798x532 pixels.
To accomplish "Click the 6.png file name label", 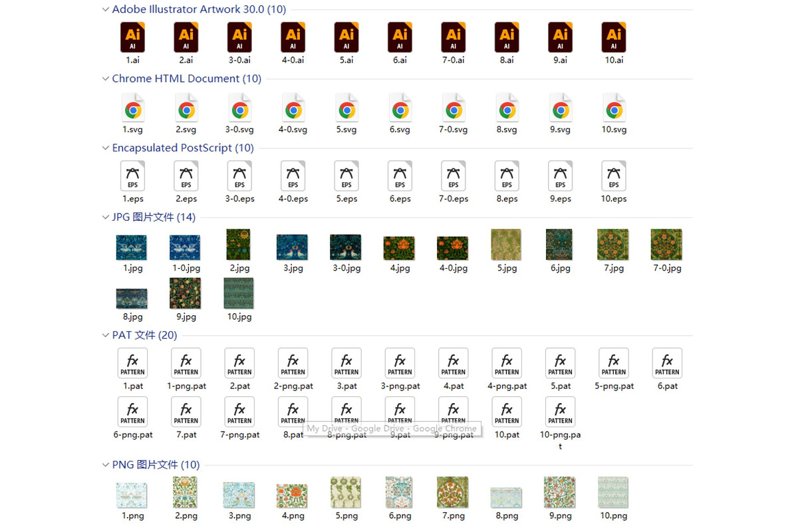I will point(400,516).
